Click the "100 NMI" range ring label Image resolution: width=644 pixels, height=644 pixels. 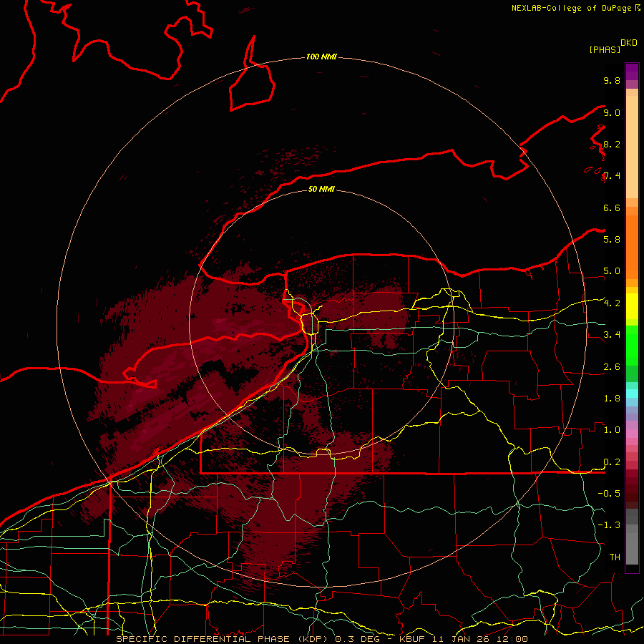[x=321, y=57]
